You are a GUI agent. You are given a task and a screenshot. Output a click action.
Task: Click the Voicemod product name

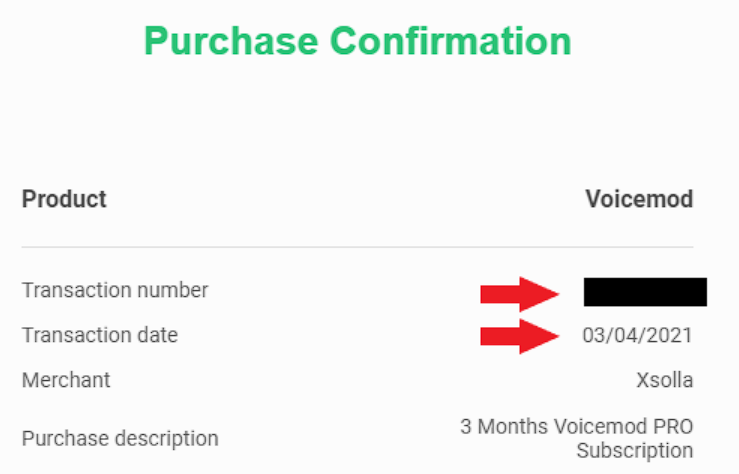pyautogui.click(x=639, y=199)
